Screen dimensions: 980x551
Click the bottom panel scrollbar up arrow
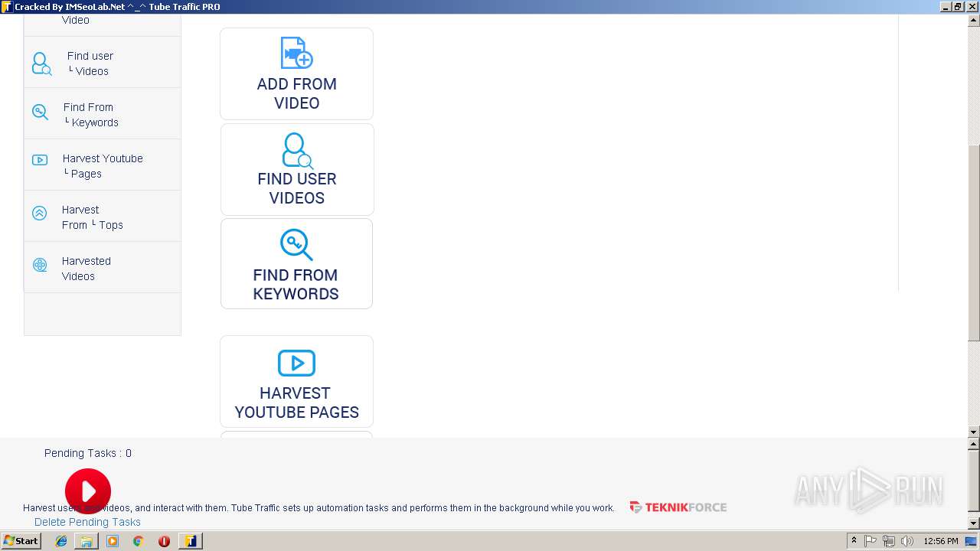(x=974, y=444)
